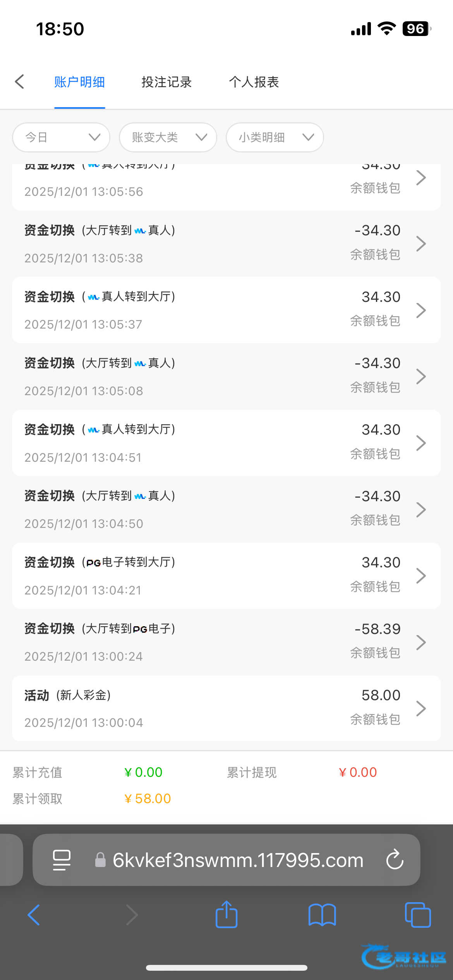Open the 小类明细 subcategory dropdown

pyautogui.click(x=275, y=137)
